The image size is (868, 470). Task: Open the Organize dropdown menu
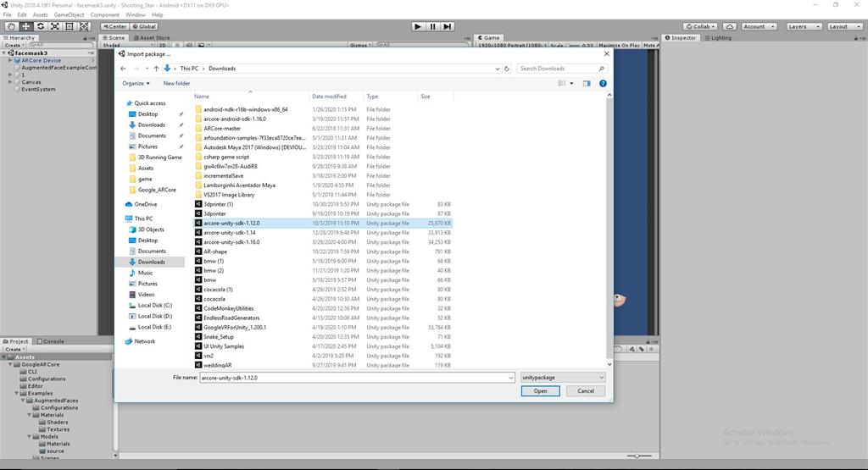click(136, 84)
